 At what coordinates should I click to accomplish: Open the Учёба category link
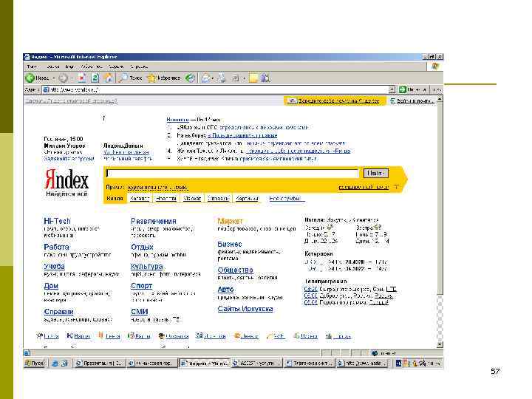[x=54, y=266]
